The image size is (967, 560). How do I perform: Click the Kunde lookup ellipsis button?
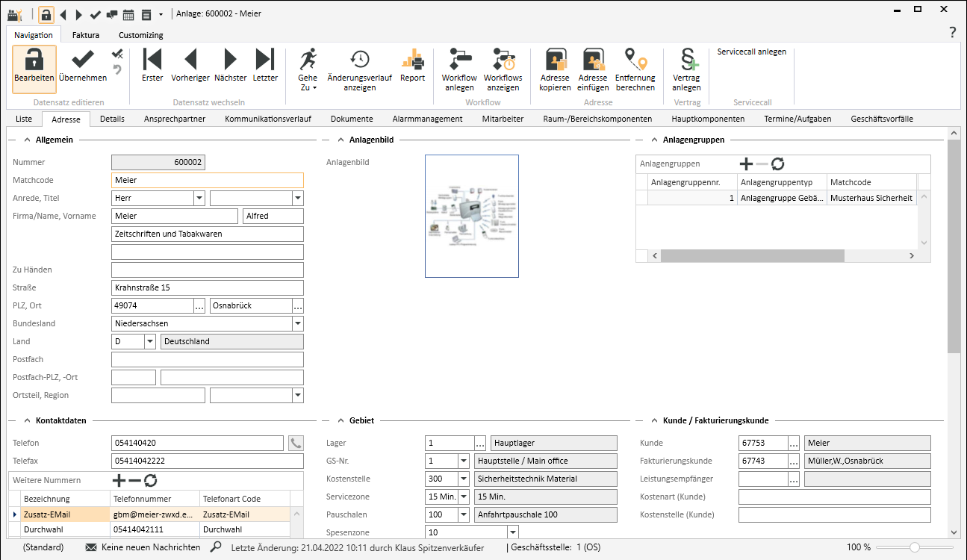794,443
